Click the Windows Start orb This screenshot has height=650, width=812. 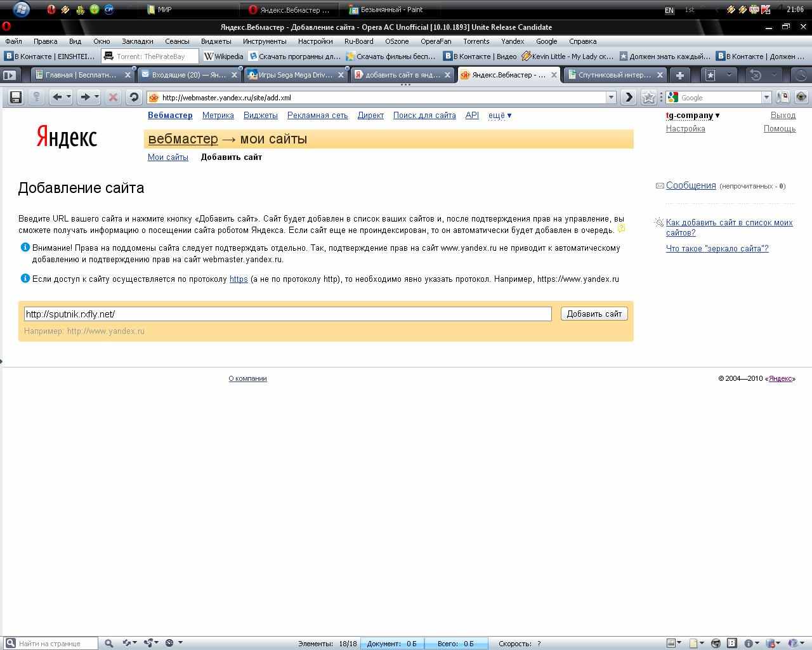click(x=21, y=9)
